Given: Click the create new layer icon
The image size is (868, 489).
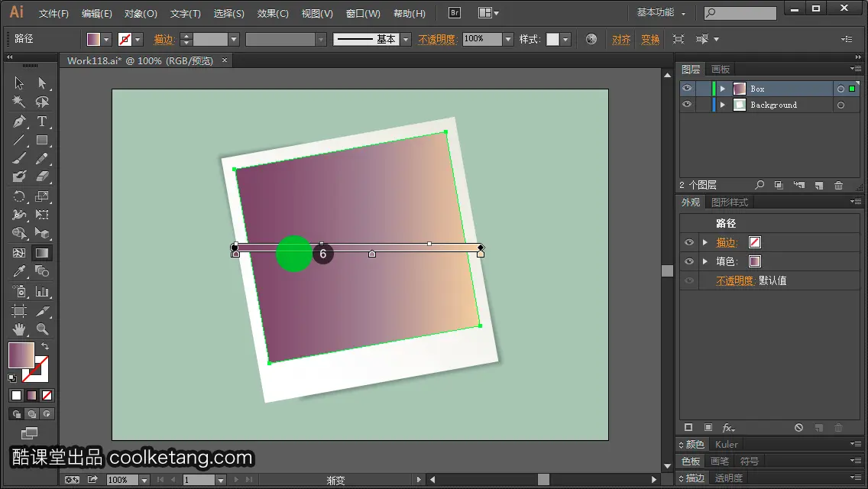Looking at the screenshot, I should (819, 185).
